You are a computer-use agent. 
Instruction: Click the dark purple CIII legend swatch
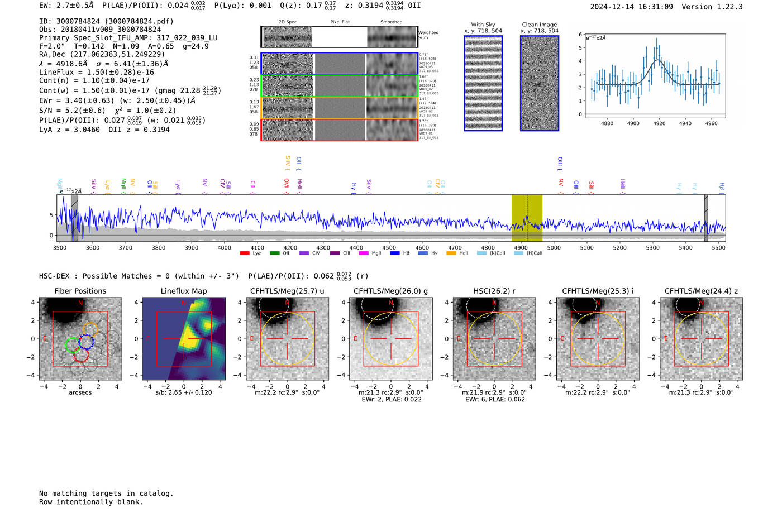335,253
